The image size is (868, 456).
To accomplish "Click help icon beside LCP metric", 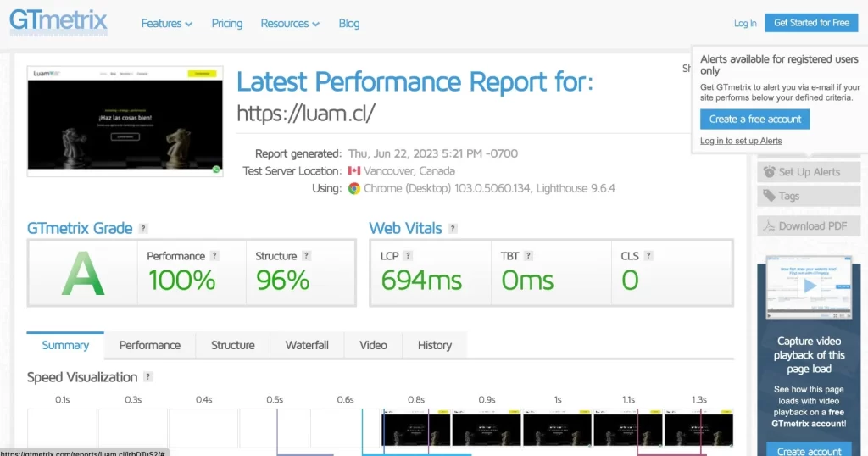I will click(408, 256).
